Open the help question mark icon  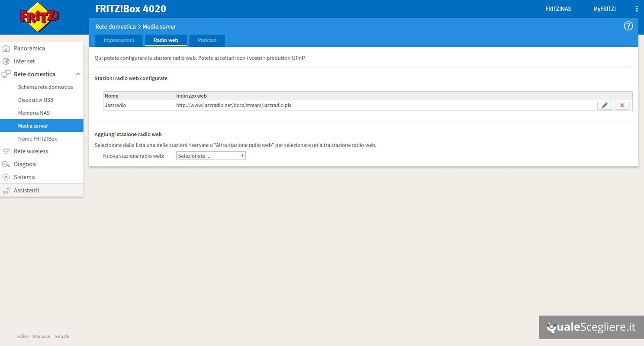pyautogui.click(x=628, y=26)
